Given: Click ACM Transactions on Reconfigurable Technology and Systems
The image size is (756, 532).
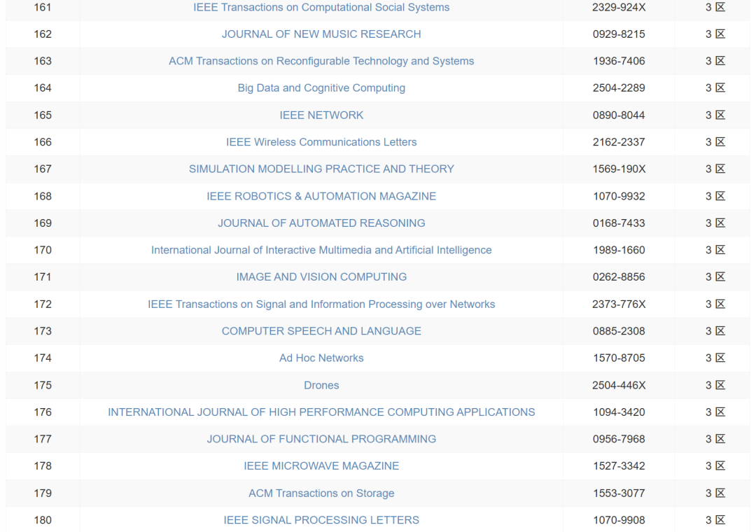Looking at the screenshot, I should click(321, 62).
